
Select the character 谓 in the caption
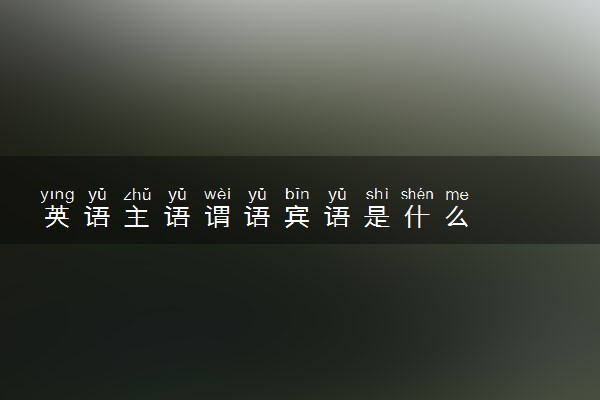click(x=217, y=217)
